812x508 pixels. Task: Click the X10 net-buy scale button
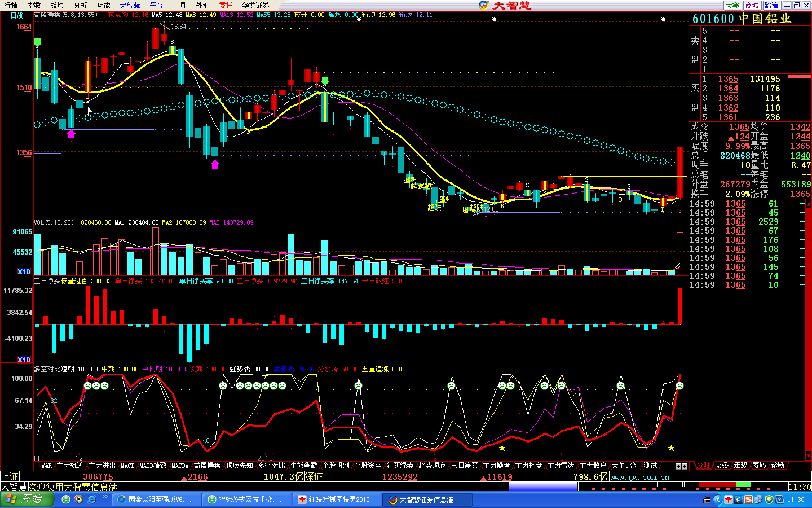click(24, 360)
